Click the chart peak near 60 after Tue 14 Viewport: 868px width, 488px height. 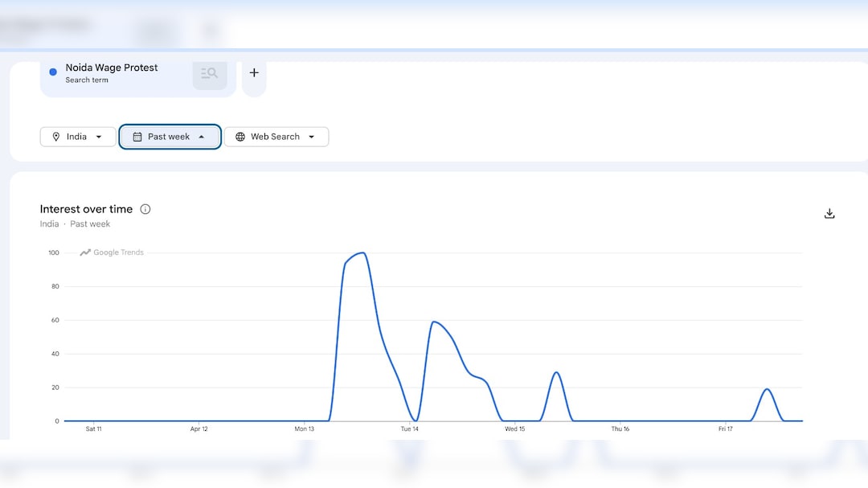434,322
